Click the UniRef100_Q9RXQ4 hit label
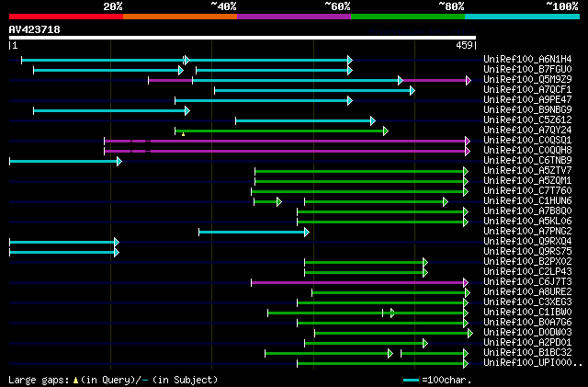588x387 pixels. (x=527, y=242)
